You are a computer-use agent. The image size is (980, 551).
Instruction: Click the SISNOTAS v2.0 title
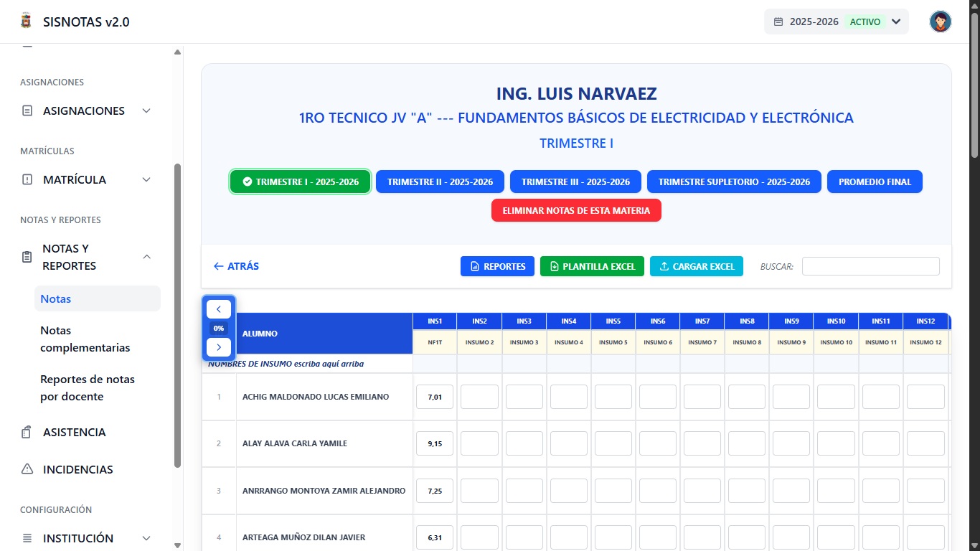point(86,22)
